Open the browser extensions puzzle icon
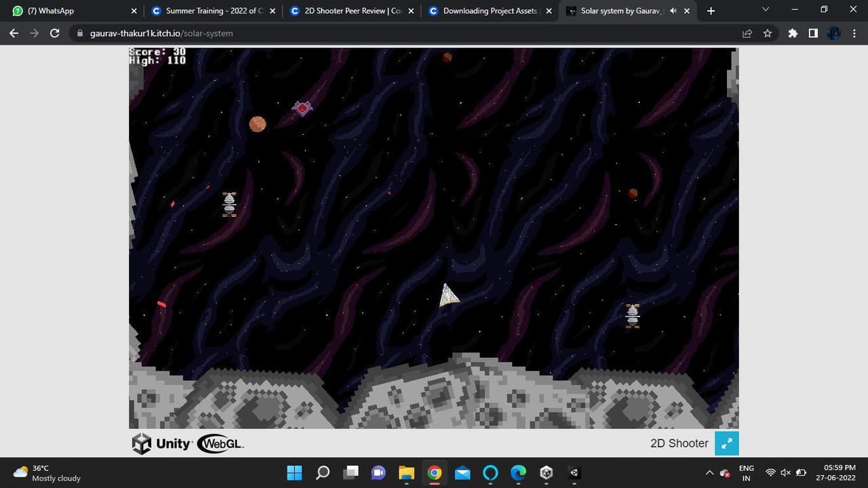This screenshot has width=868, height=488. [793, 33]
